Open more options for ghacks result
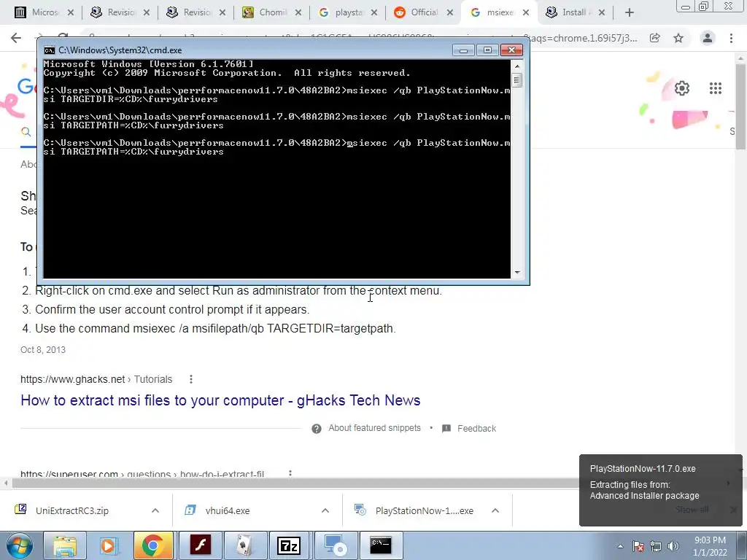Image resolution: width=747 pixels, height=560 pixels. pyautogui.click(x=191, y=379)
